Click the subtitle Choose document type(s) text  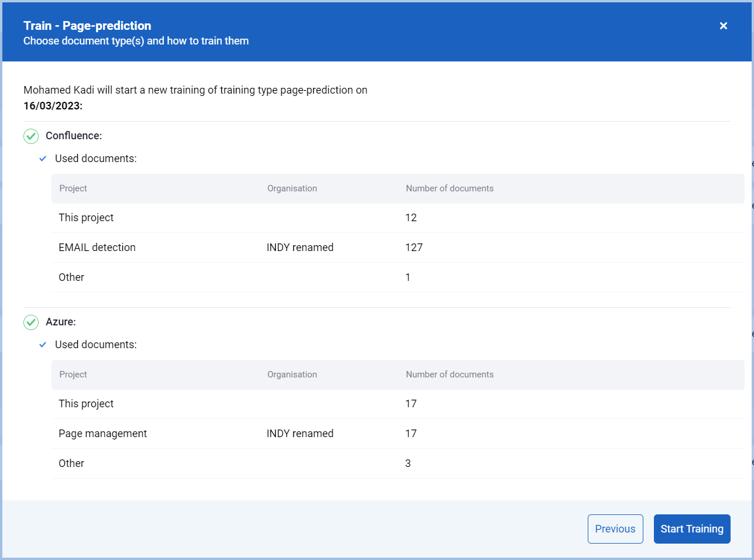click(x=136, y=41)
